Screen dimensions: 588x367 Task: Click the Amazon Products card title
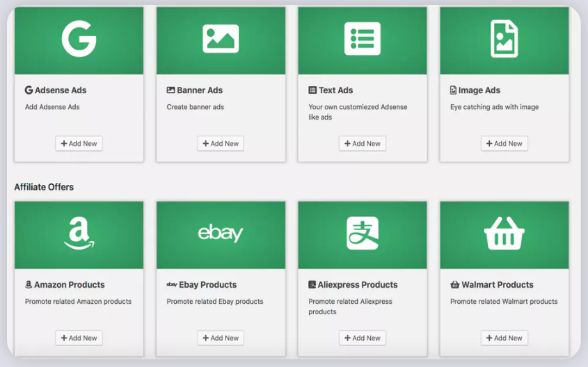tap(70, 284)
